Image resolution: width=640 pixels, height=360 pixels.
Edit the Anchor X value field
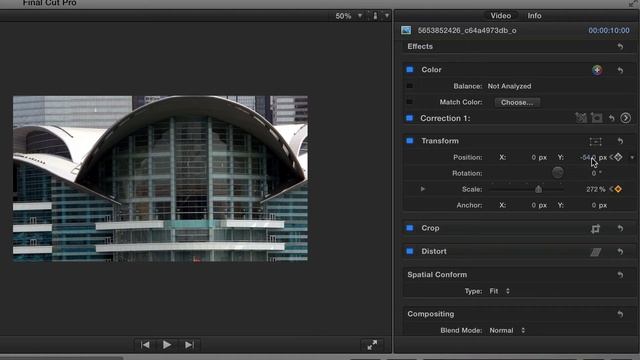[534, 205]
